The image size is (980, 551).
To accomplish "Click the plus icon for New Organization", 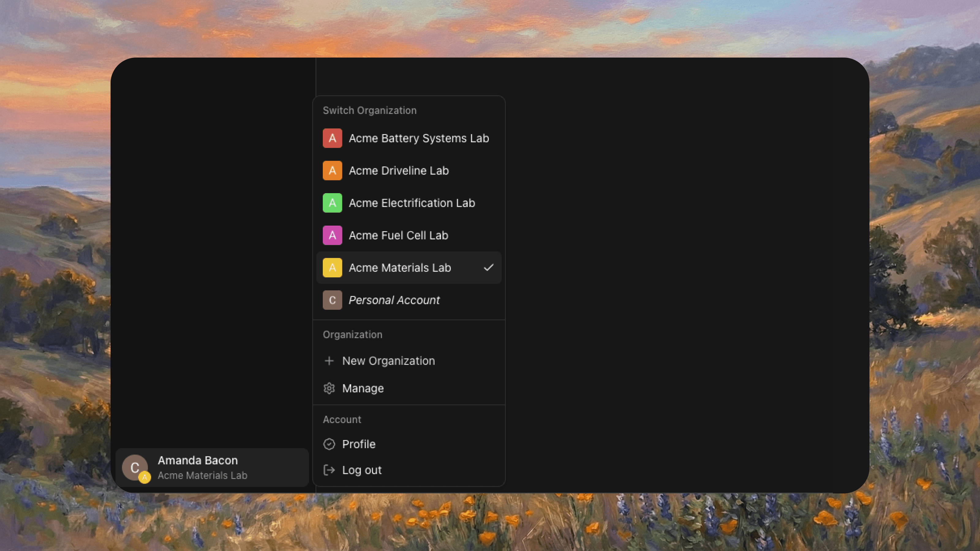I will (x=329, y=361).
